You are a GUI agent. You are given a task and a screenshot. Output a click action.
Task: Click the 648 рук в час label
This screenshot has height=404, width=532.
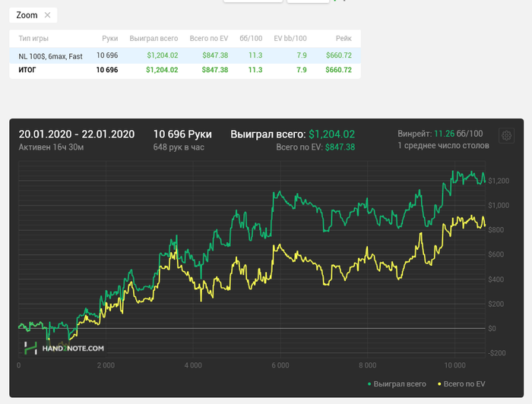(179, 147)
